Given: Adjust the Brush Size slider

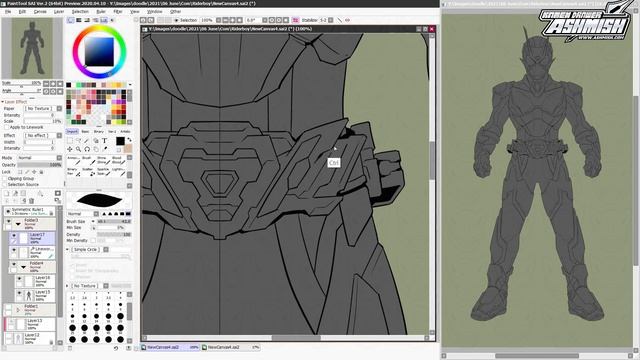Looking at the screenshot, I should pos(114,221).
